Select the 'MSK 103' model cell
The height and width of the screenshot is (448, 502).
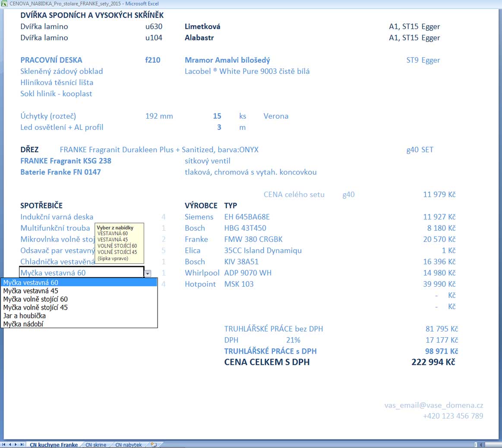click(x=239, y=284)
